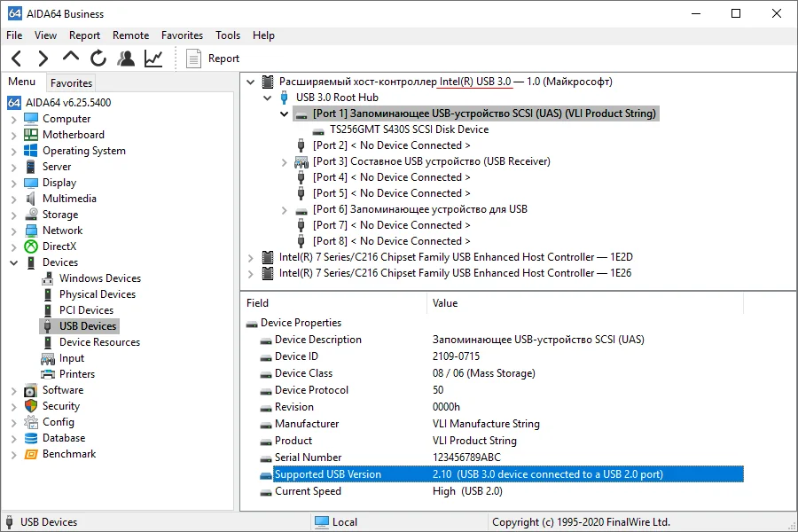798x532 pixels.
Task: Collapse the Intel USB 3.0 host controller node
Action: (250, 82)
